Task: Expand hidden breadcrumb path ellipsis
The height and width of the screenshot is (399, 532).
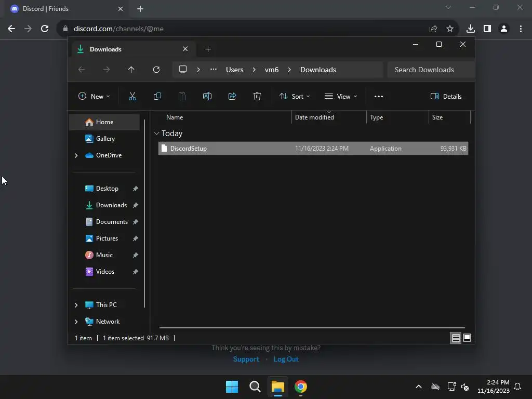Action: [x=214, y=69]
